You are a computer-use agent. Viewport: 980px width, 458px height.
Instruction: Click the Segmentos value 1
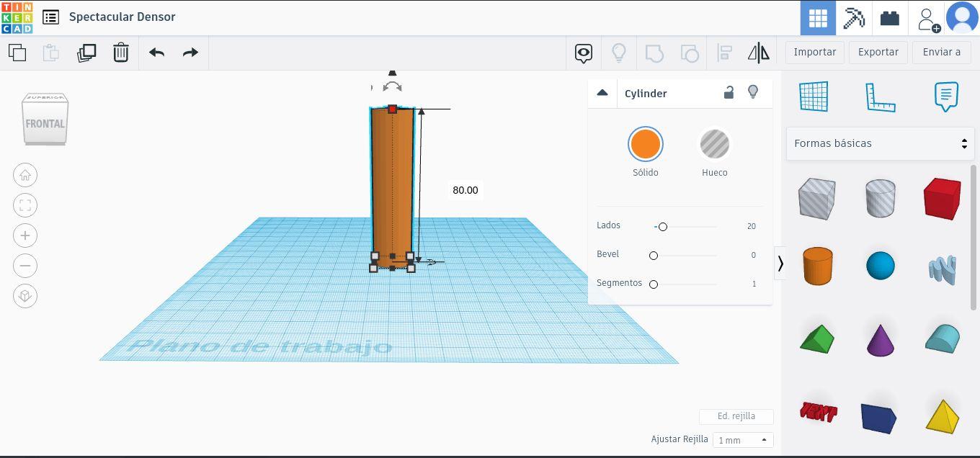754,284
